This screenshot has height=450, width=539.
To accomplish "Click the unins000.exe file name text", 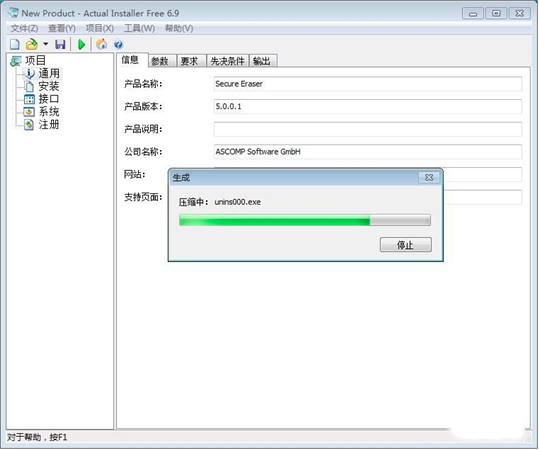I will 238,202.
